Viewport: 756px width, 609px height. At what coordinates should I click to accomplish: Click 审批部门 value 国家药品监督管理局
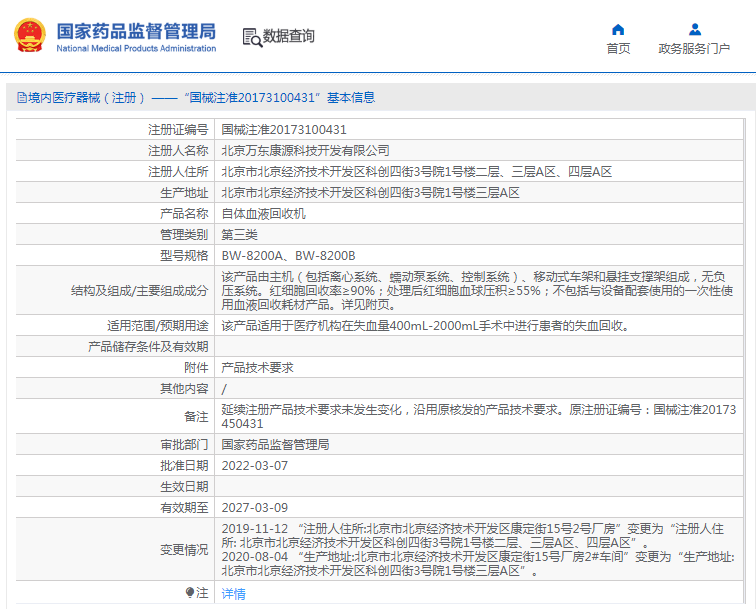pyautogui.click(x=275, y=445)
